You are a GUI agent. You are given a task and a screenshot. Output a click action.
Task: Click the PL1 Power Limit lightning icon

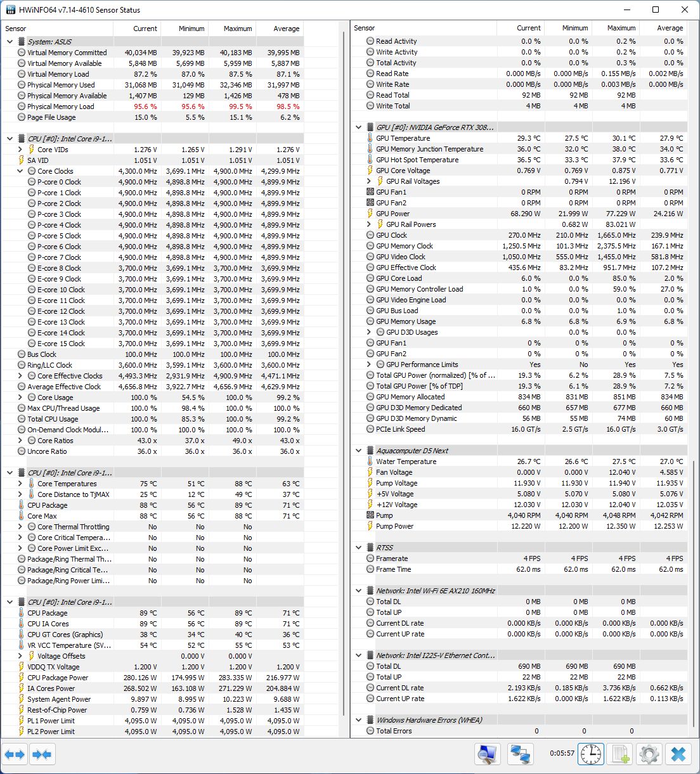coord(22,721)
